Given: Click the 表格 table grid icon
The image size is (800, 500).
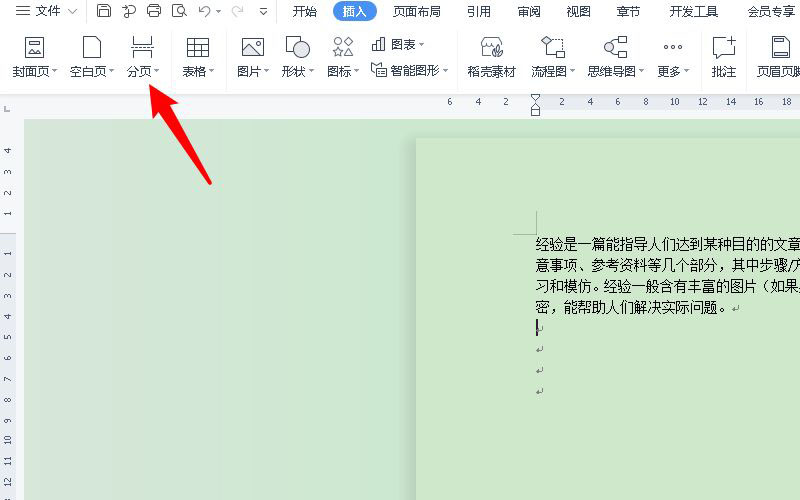Looking at the screenshot, I should click(198, 47).
